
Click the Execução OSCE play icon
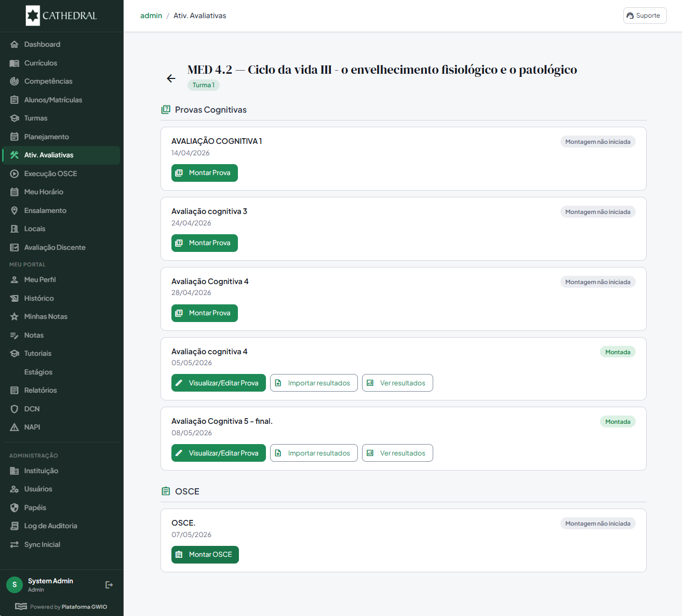(15, 173)
